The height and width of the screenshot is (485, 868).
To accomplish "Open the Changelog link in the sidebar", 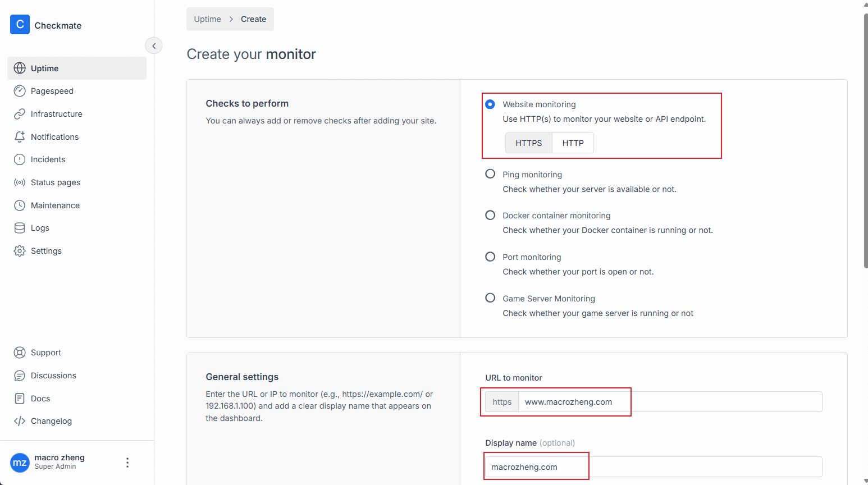I will click(51, 421).
